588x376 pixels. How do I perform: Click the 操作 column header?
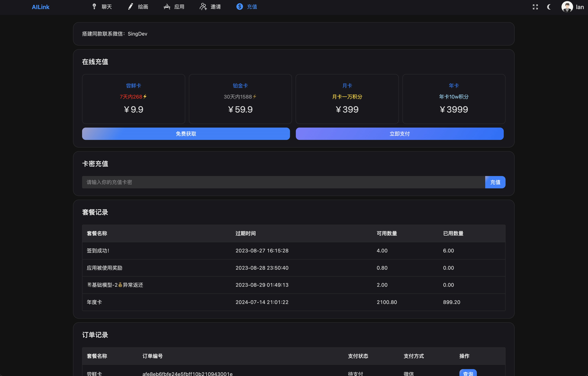pos(464,356)
